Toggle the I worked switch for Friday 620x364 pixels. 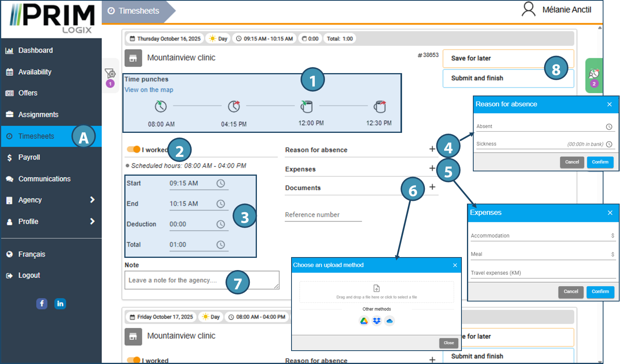[134, 360]
